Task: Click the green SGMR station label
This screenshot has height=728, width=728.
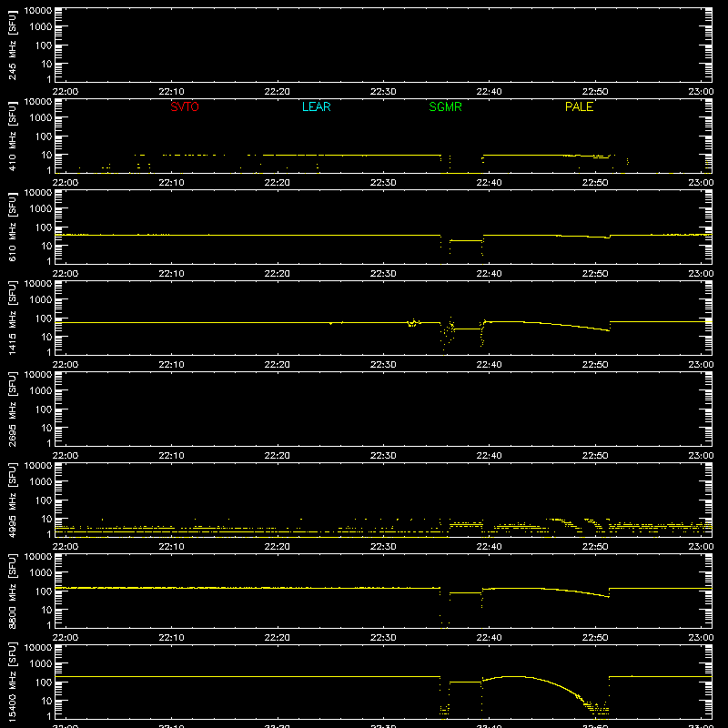Action: click(445, 106)
